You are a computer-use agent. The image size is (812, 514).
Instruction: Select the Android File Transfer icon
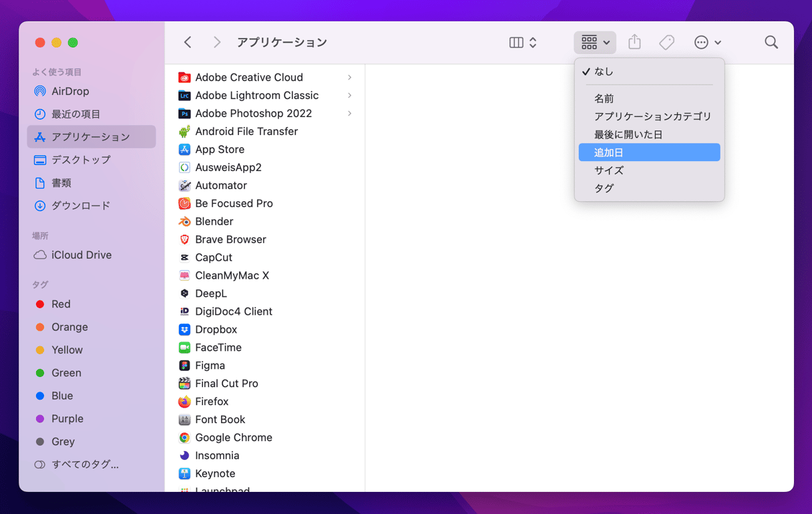point(184,132)
